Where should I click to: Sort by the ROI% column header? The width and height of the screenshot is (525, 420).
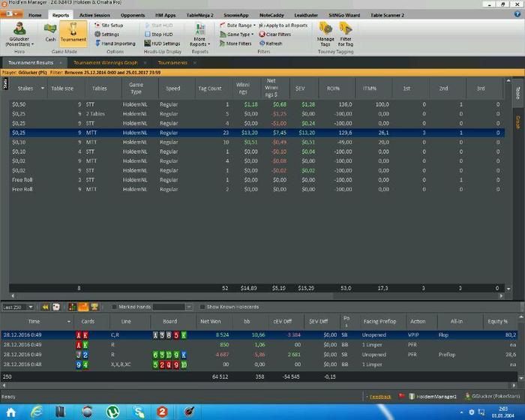pyautogui.click(x=333, y=88)
